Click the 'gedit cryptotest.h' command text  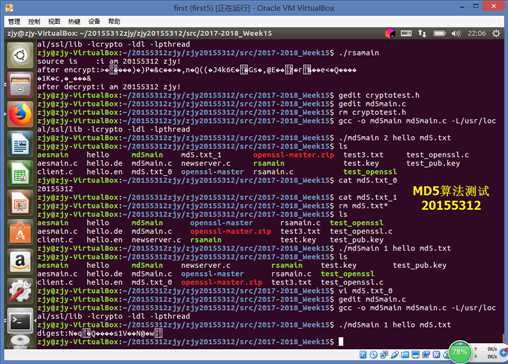pyautogui.click(x=379, y=95)
